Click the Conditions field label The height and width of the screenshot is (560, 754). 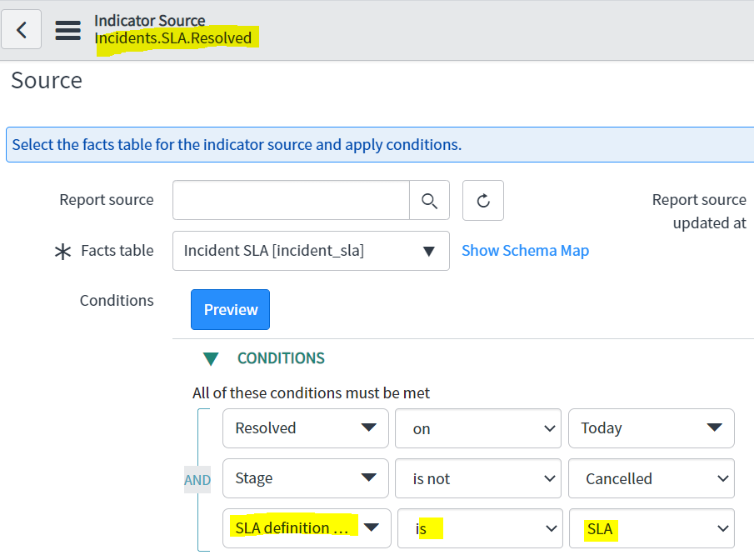pyautogui.click(x=117, y=300)
